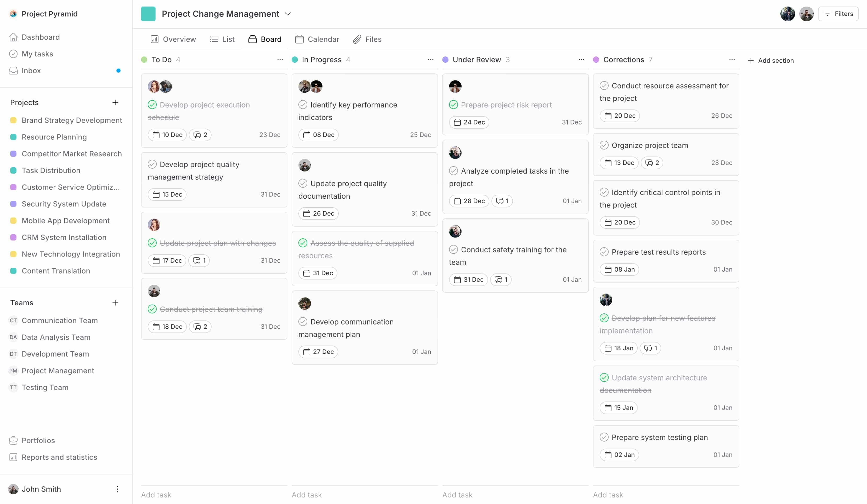Mark Identify key performance indicators complete
The height and width of the screenshot is (504, 867).
(303, 105)
